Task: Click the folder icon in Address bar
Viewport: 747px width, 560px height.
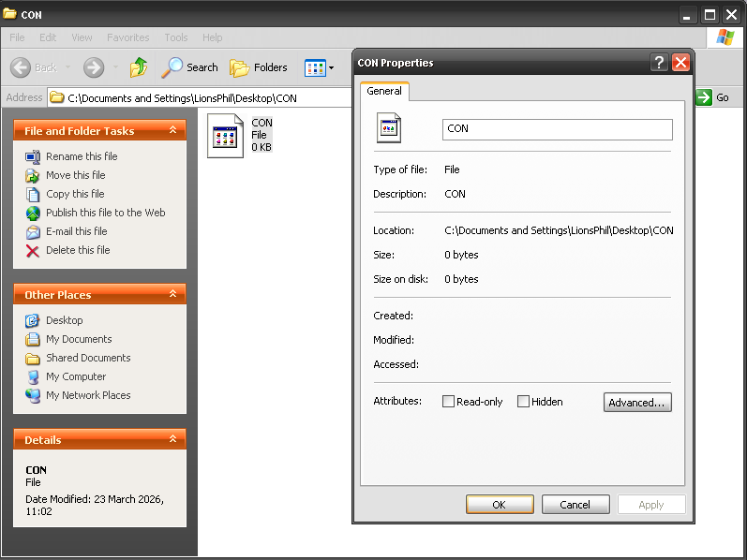Action: (x=57, y=97)
